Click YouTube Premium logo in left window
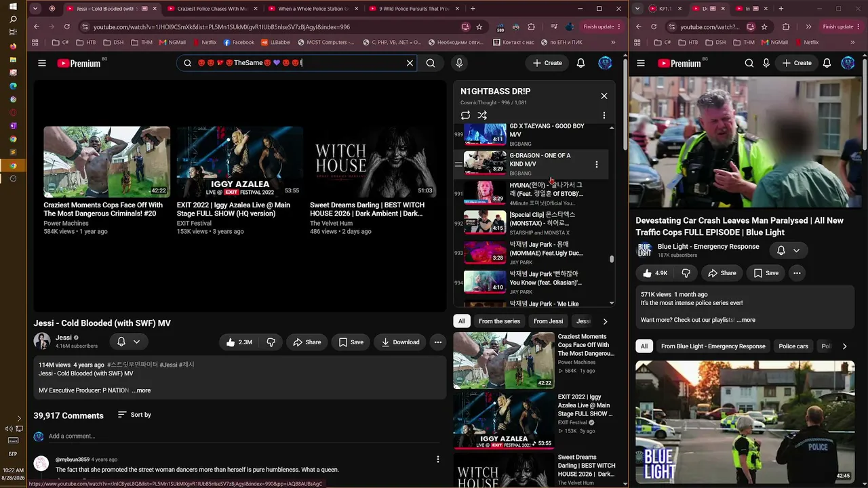 pos(79,63)
